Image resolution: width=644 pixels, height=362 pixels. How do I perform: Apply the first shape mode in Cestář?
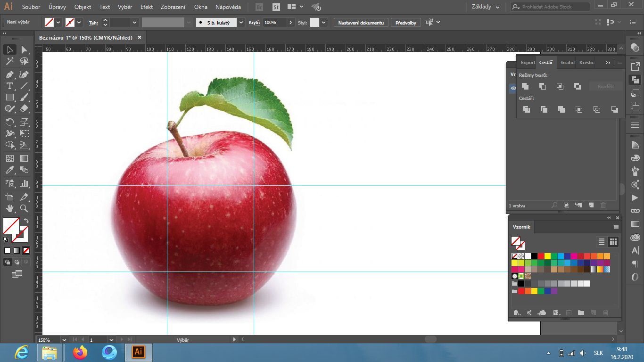click(525, 86)
